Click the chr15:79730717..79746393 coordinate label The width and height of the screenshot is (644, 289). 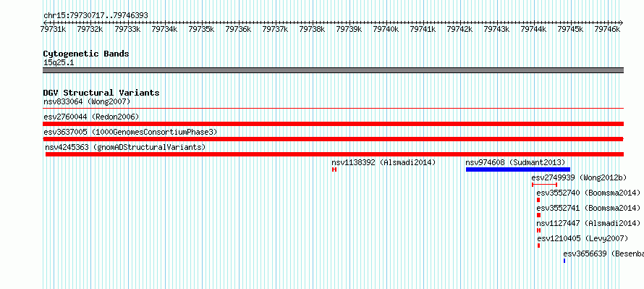click(96, 15)
